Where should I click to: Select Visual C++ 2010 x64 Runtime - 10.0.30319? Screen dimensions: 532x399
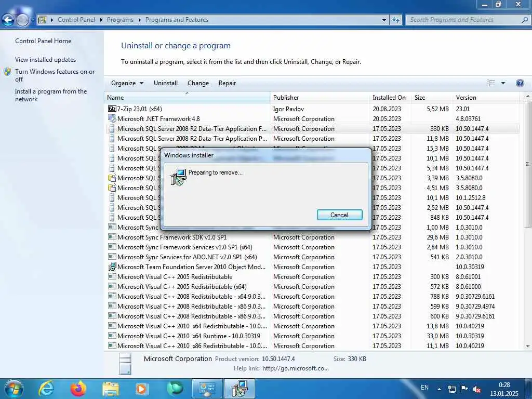pyautogui.click(x=312, y=336)
